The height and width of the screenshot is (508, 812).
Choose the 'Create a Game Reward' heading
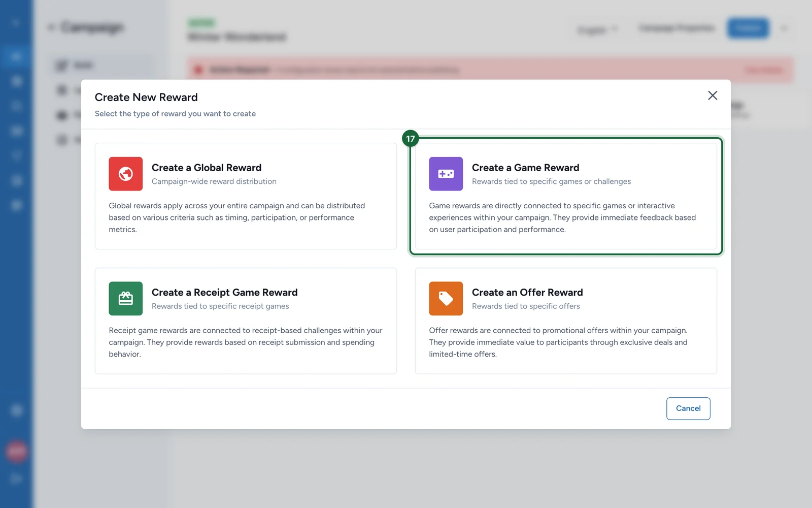point(525,168)
